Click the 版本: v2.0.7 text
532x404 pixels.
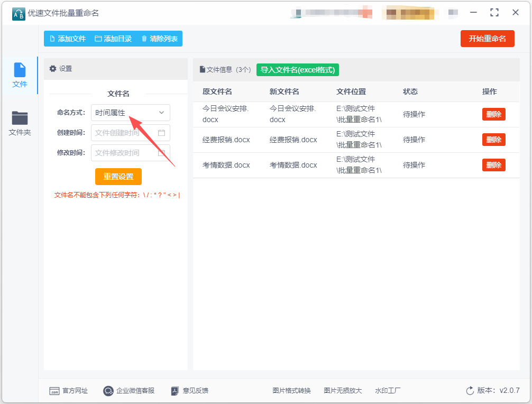coord(498,390)
